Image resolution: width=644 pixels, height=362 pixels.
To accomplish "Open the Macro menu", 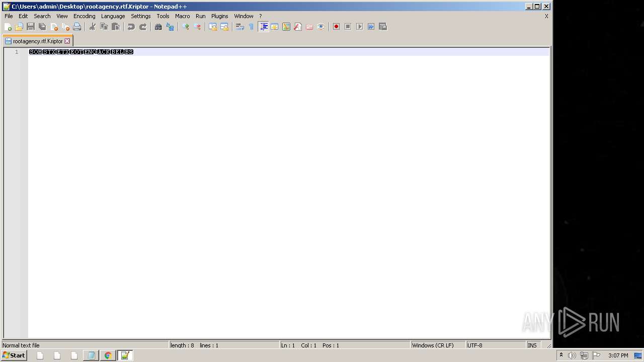I will 183,16.
